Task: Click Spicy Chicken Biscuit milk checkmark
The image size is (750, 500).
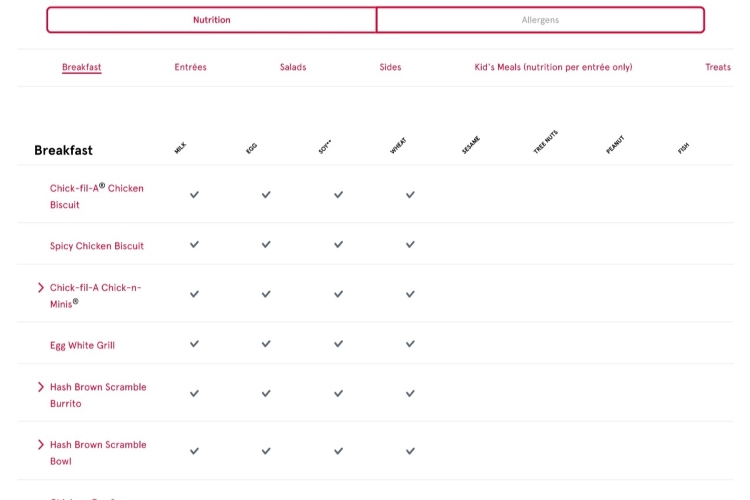Action: pos(194,244)
